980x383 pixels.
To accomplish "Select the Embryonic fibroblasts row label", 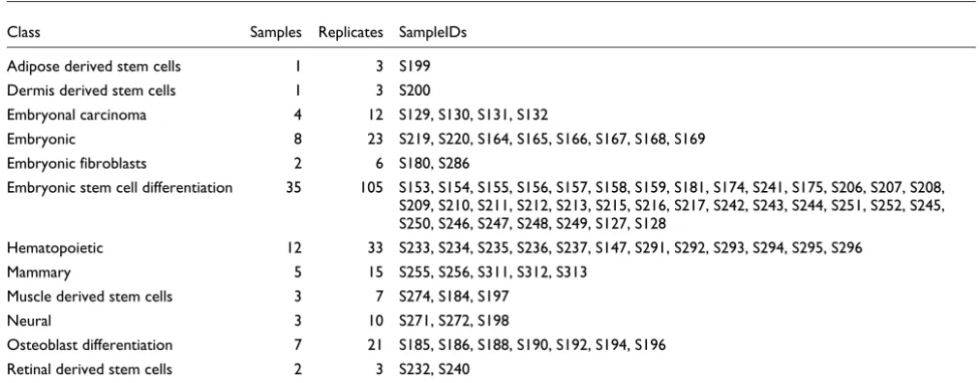I will (x=77, y=163).
